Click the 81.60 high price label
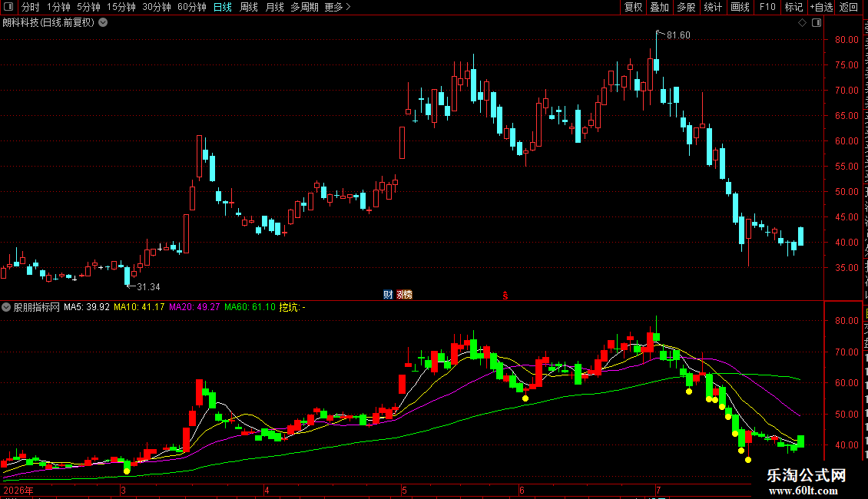 coord(678,35)
